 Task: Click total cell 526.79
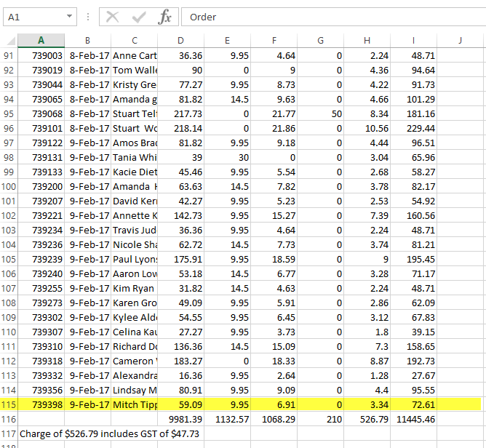coord(367,419)
